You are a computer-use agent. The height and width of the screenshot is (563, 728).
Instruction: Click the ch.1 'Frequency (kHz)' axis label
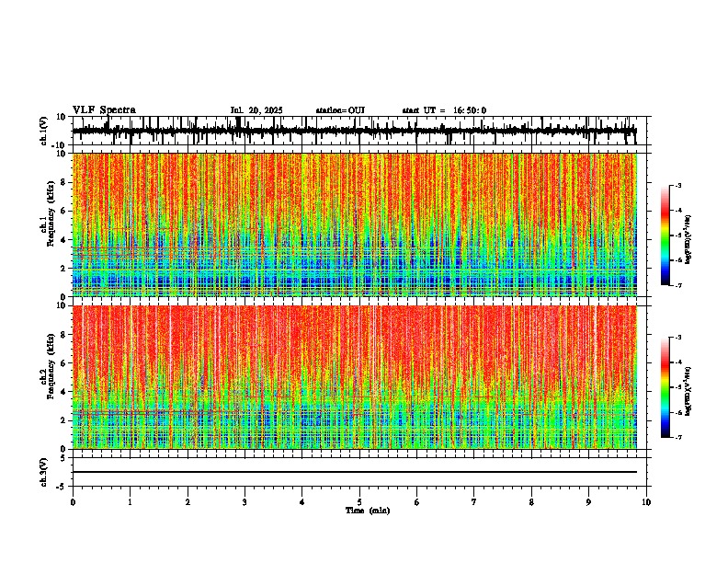click(x=51, y=213)
